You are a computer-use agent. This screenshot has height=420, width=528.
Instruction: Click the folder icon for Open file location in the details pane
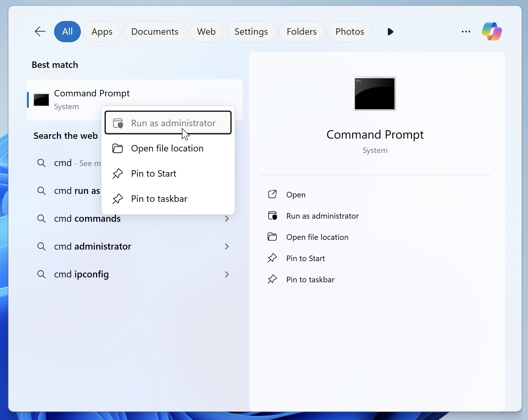pyautogui.click(x=272, y=237)
